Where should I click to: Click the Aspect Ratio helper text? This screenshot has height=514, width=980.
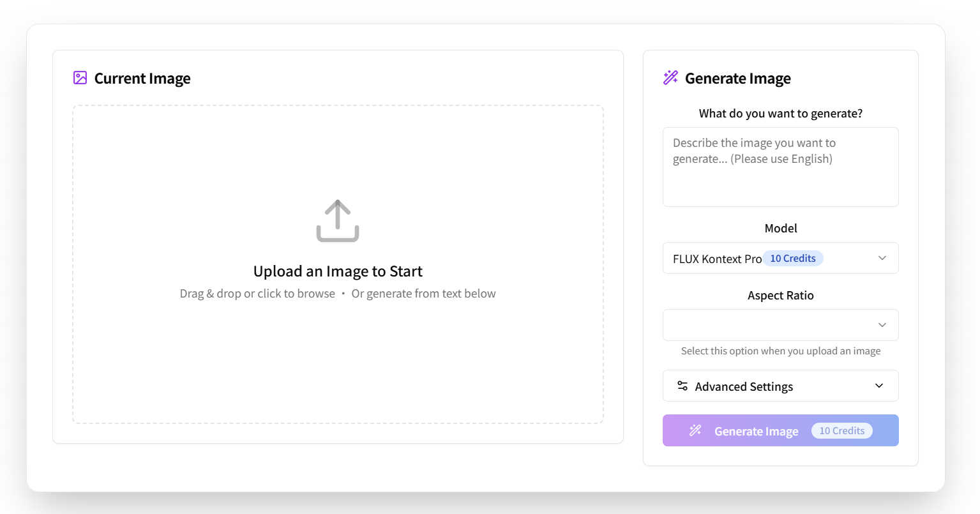point(780,351)
